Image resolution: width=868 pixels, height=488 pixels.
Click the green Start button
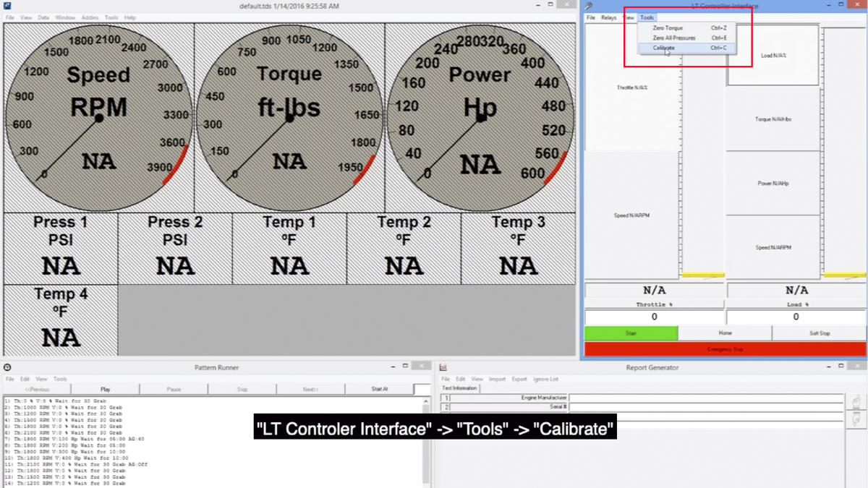tap(631, 333)
